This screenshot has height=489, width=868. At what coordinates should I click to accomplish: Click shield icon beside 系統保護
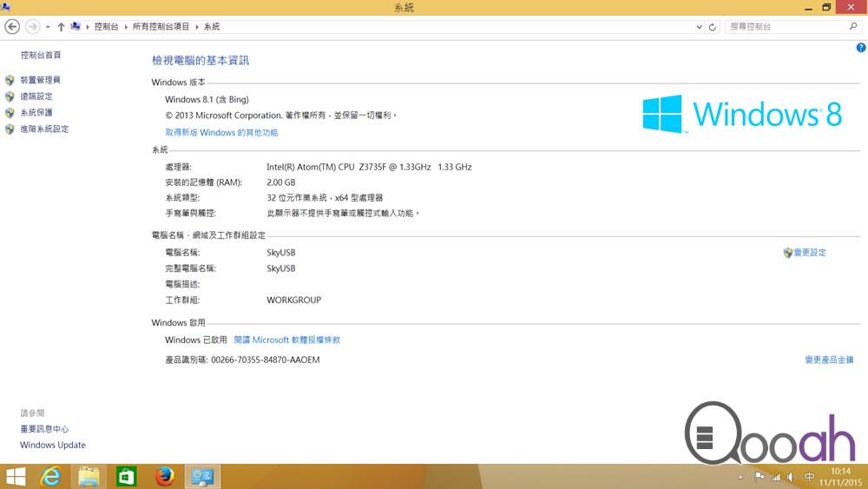click(10, 112)
